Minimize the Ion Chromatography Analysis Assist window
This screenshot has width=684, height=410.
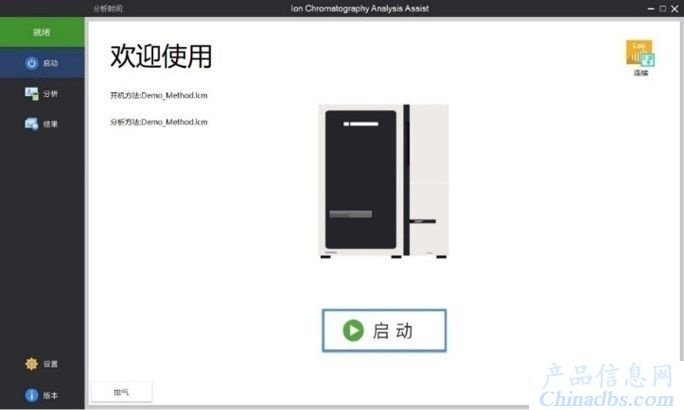[651, 9]
